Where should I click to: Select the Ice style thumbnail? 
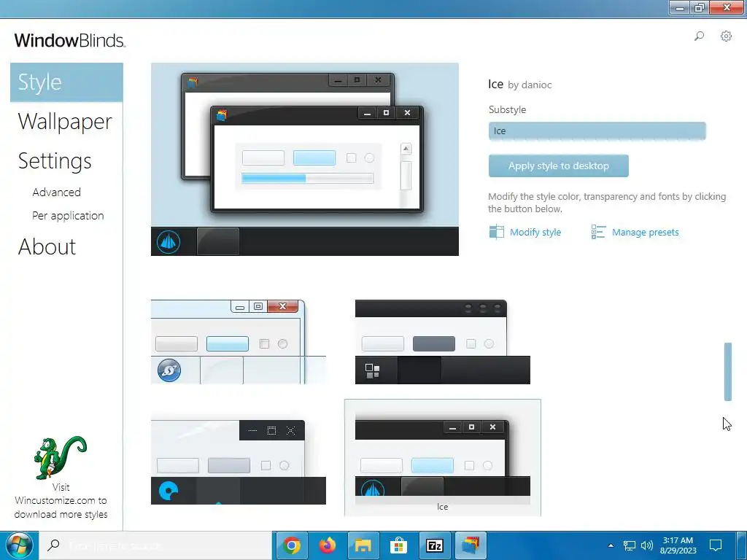(443, 458)
